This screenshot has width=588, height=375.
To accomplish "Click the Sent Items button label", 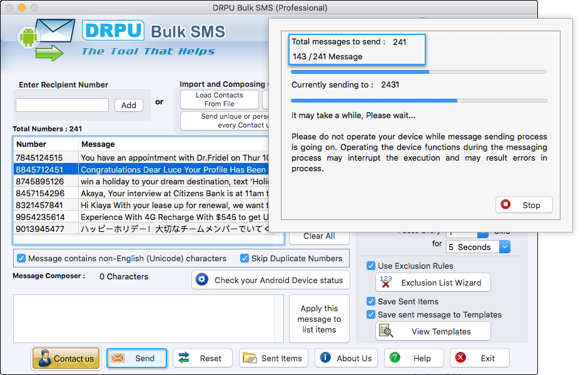I will click(281, 359).
